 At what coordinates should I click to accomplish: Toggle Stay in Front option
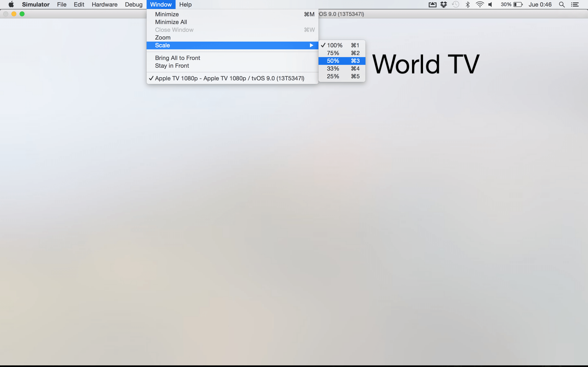(x=172, y=66)
